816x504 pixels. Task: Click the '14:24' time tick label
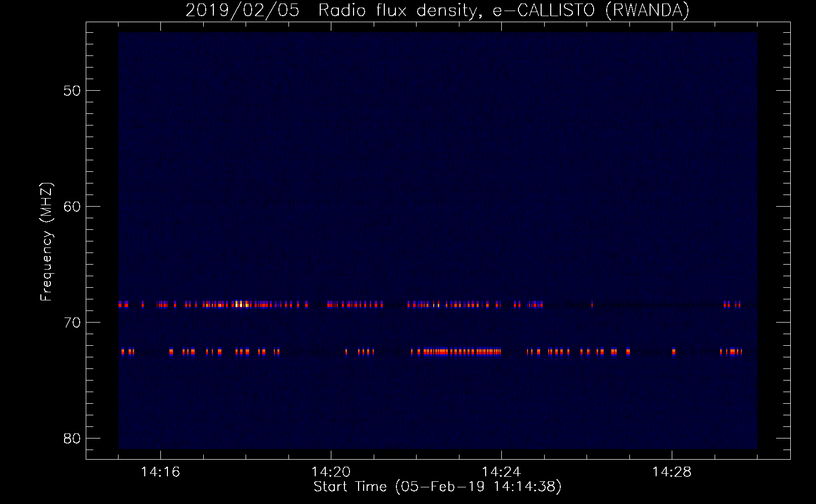tap(501, 472)
